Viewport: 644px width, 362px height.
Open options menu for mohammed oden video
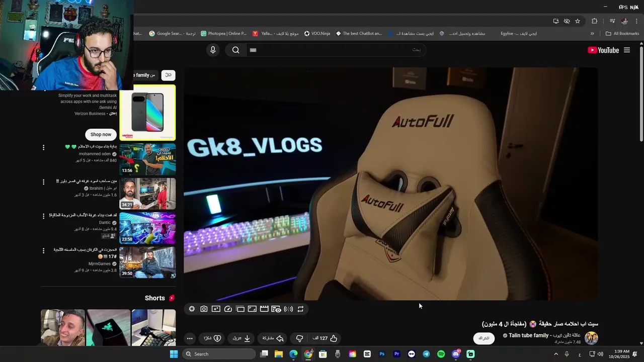point(43,148)
